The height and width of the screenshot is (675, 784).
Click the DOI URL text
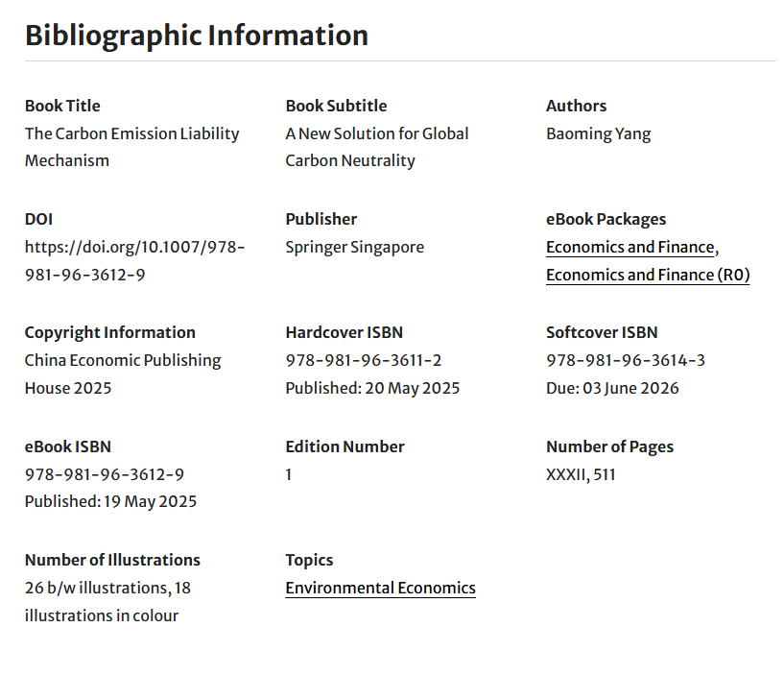click(134, 261)
